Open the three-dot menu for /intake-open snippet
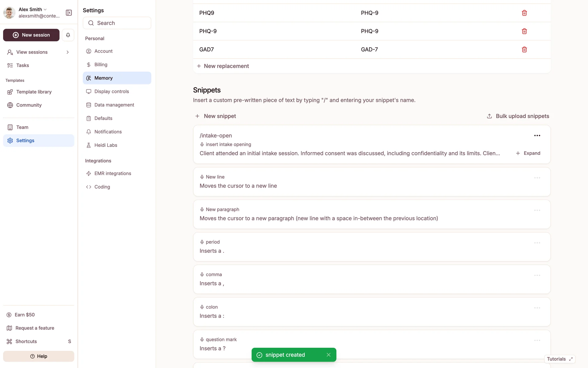This screenshot has width=588, height=368. coord(537,136)
